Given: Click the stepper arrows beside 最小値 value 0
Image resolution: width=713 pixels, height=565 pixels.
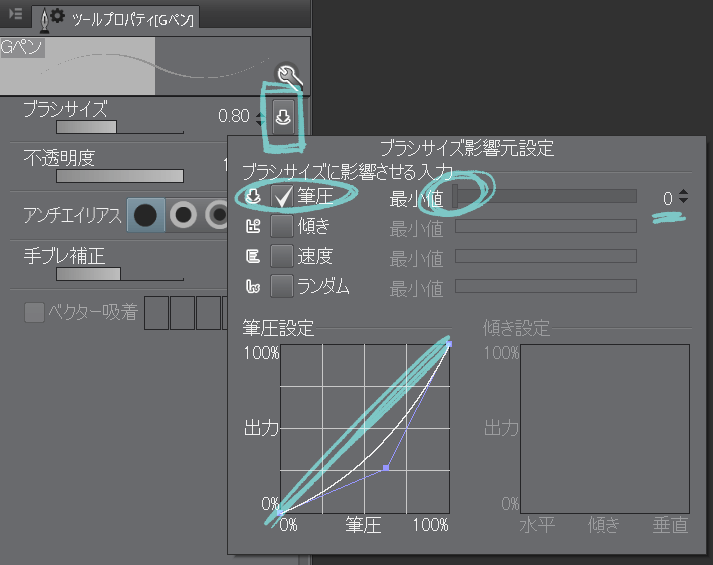Looking at the screenshot, I should click(683, 198).
